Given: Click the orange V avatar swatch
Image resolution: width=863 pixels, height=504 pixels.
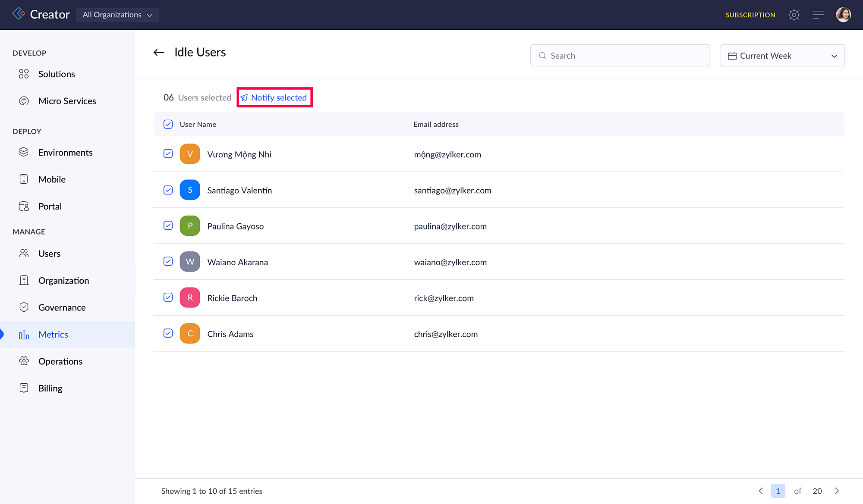Looking at the screenshot, I should pyautogui.click(x=190, y=154).
